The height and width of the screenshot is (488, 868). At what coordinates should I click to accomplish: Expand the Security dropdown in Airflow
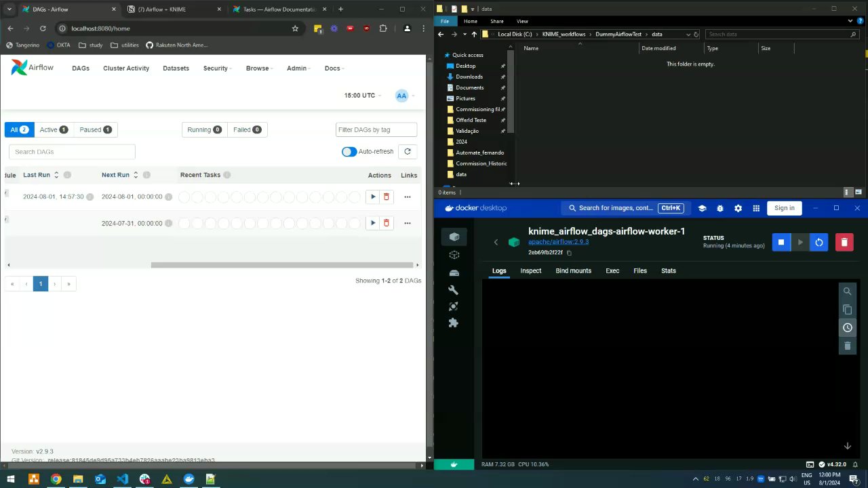coord(217,68)
